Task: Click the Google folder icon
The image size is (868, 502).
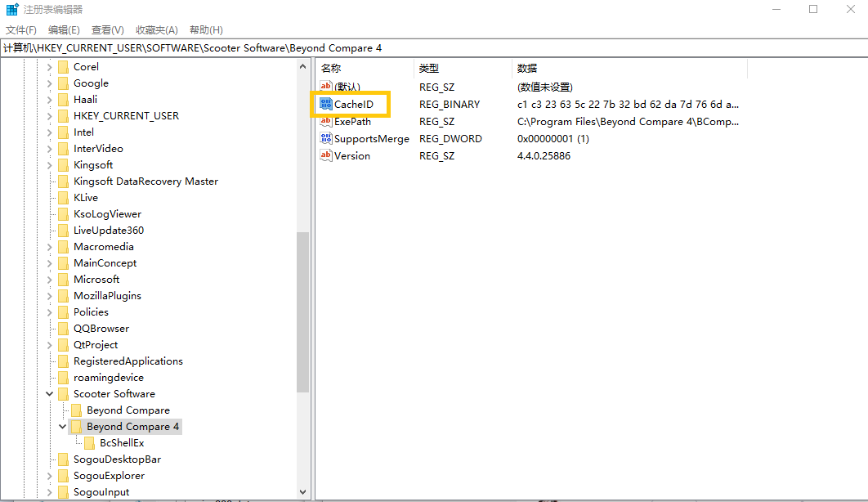Action: click(64, 83)
